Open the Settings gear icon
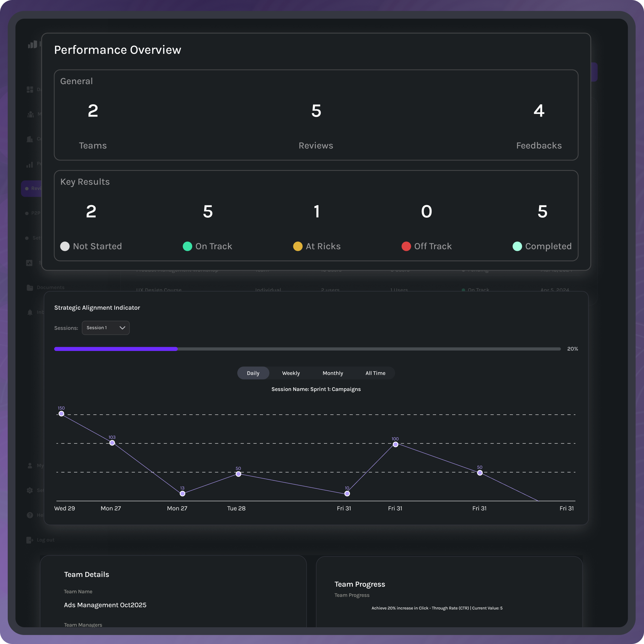 pyautogui.click(x=30, y=490)
